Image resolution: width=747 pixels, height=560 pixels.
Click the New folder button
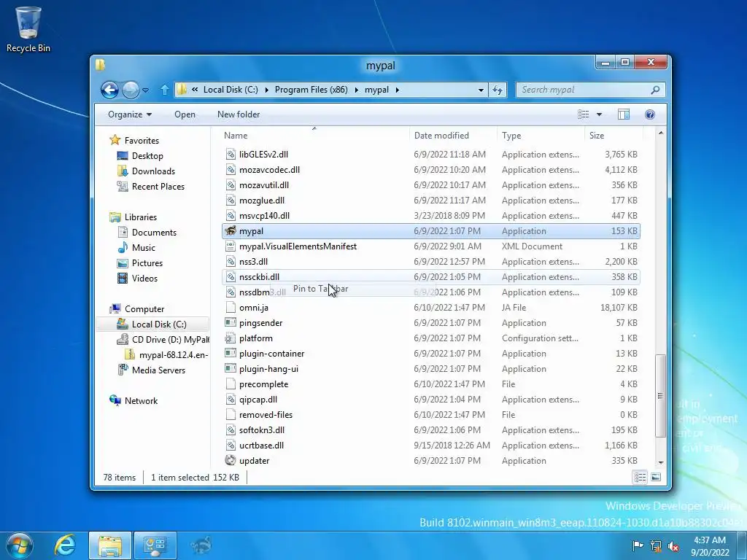pos(239,114)
